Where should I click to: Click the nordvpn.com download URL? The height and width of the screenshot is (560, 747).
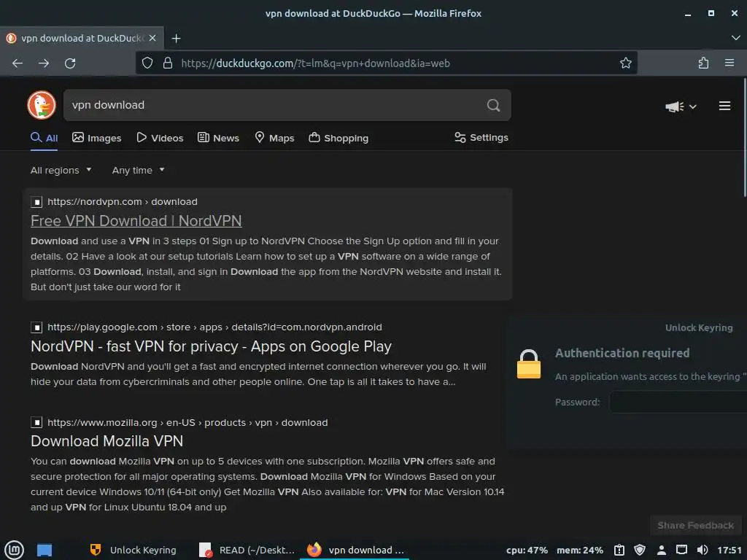(123, 201)
